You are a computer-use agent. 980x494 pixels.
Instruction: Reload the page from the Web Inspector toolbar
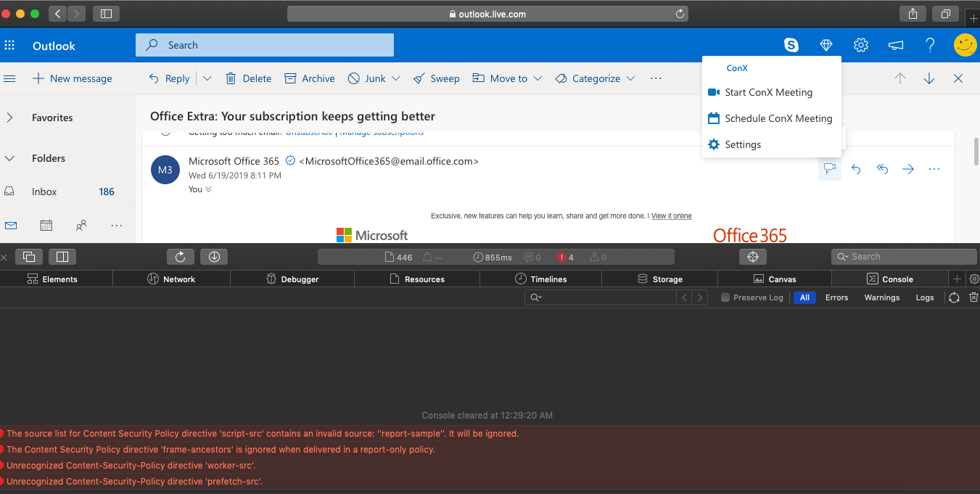(180, 256)
